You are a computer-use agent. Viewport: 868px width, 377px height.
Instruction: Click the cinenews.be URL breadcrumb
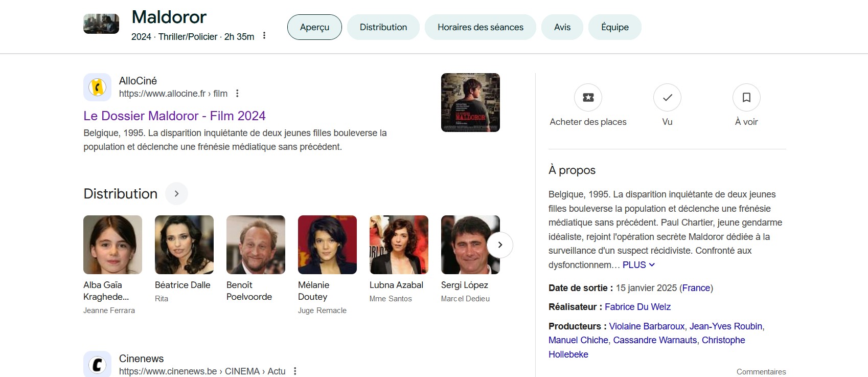coord(202,371)
